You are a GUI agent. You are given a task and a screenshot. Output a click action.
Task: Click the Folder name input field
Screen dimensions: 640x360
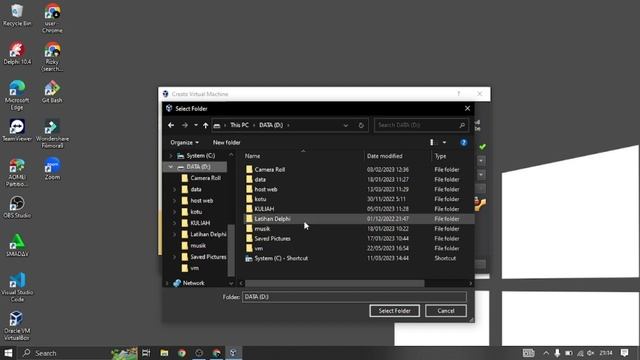pos(354,297)
